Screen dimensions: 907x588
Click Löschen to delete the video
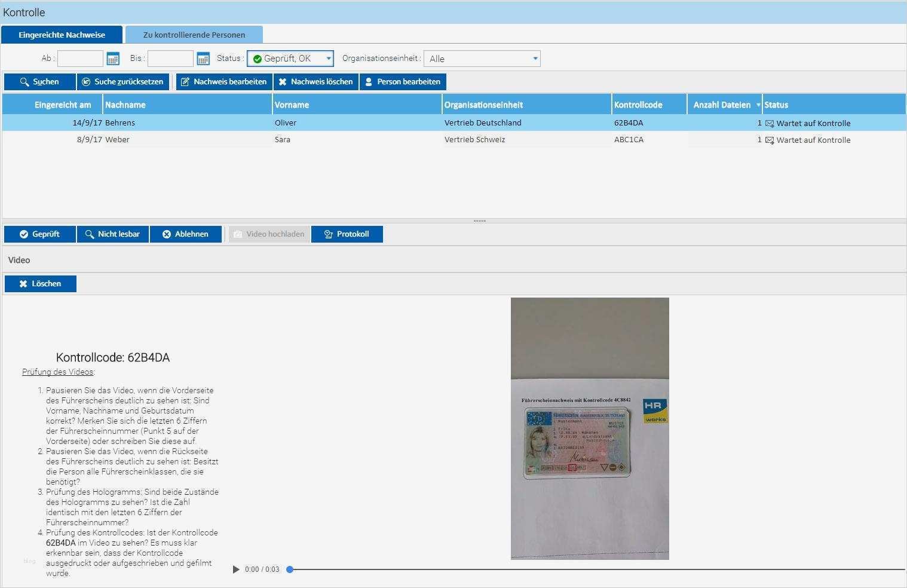click(41, 284)
